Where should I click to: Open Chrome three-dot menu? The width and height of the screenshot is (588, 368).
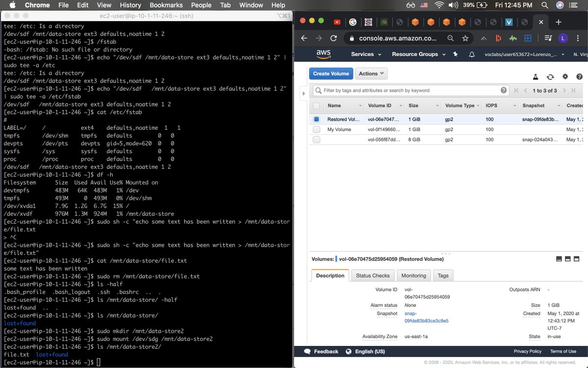tap(578, 38)
